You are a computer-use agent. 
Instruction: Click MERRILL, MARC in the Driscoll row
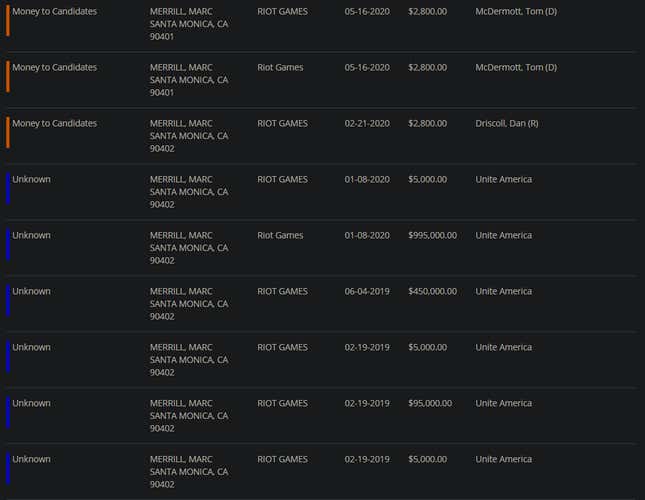tap(181, 123)
